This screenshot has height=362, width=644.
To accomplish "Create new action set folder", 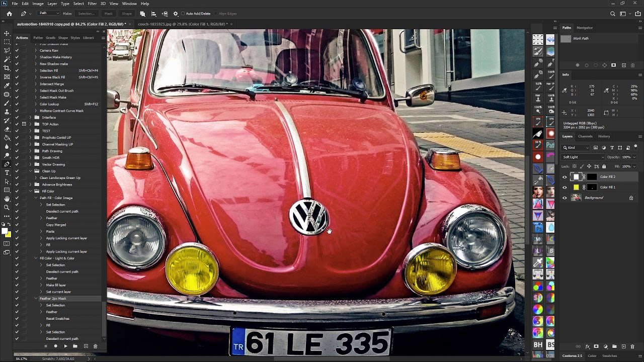I will (x=75, y=346).
